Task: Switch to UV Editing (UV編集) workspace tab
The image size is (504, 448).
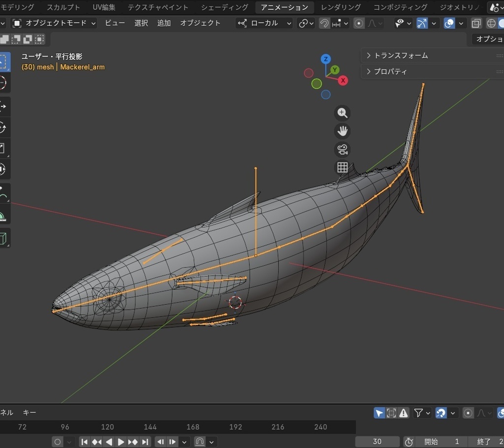Action: pos(104,7)
